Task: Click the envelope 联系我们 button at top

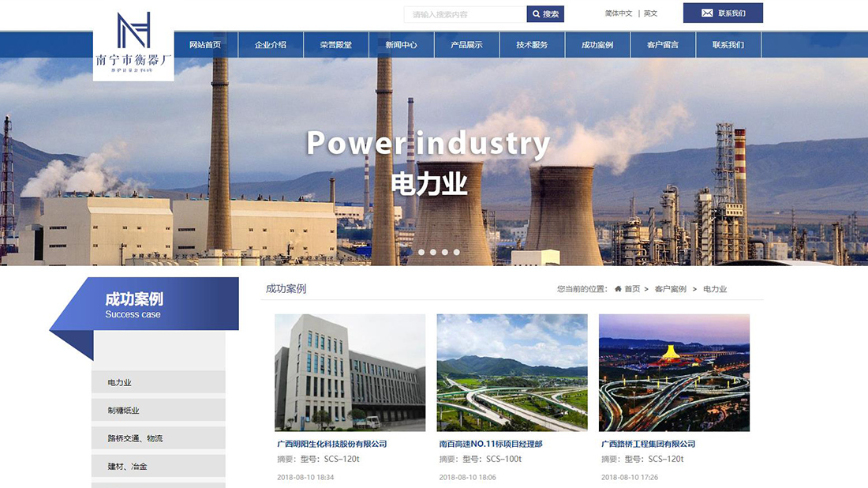Action: [x=723, y=13]
